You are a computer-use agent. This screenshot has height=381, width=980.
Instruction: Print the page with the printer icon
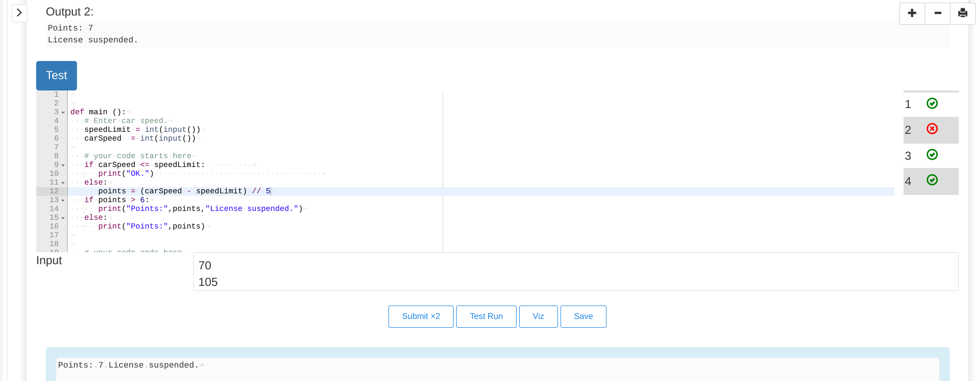962,13
